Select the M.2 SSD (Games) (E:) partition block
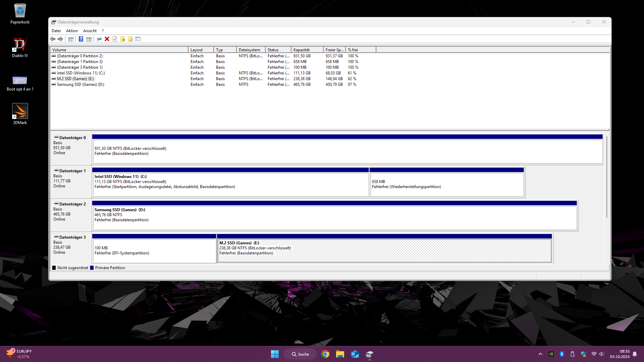644x362 pixels. (x=384, y=250)
